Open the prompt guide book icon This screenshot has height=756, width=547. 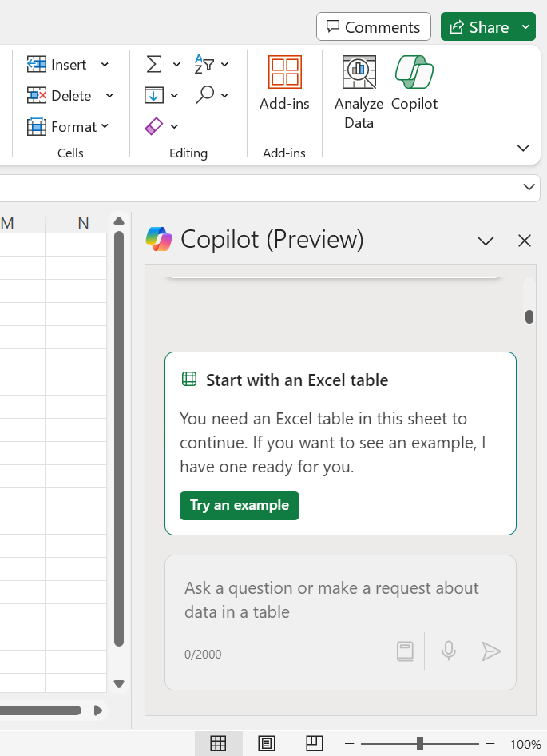(x=405, y=651)
